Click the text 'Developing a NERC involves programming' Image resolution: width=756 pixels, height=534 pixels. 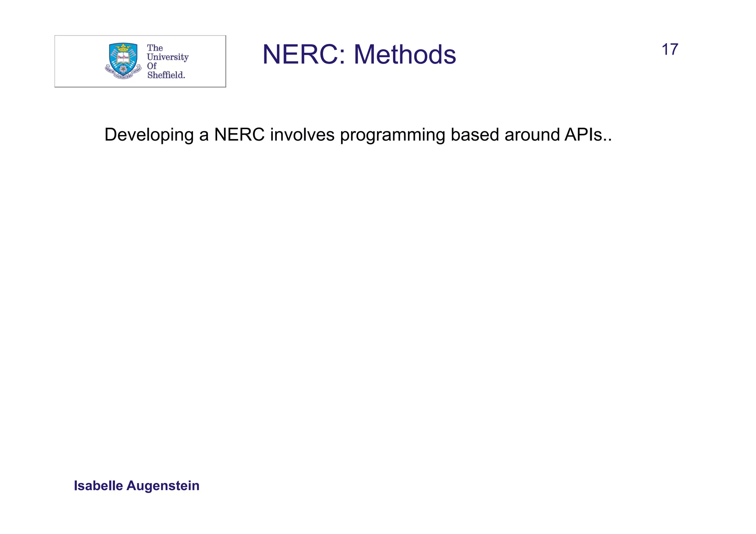pyautogui.click(x=275, y=135)
